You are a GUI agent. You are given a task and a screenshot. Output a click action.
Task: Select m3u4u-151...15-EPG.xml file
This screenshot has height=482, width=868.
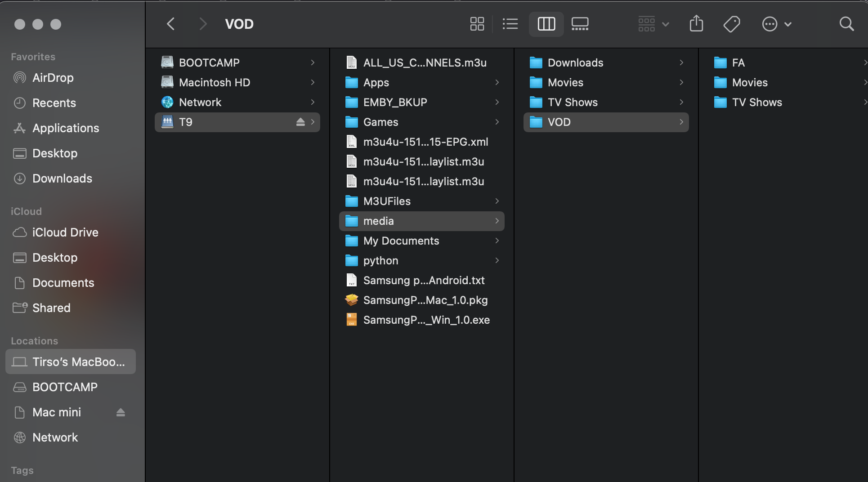[x=422, y=142]
